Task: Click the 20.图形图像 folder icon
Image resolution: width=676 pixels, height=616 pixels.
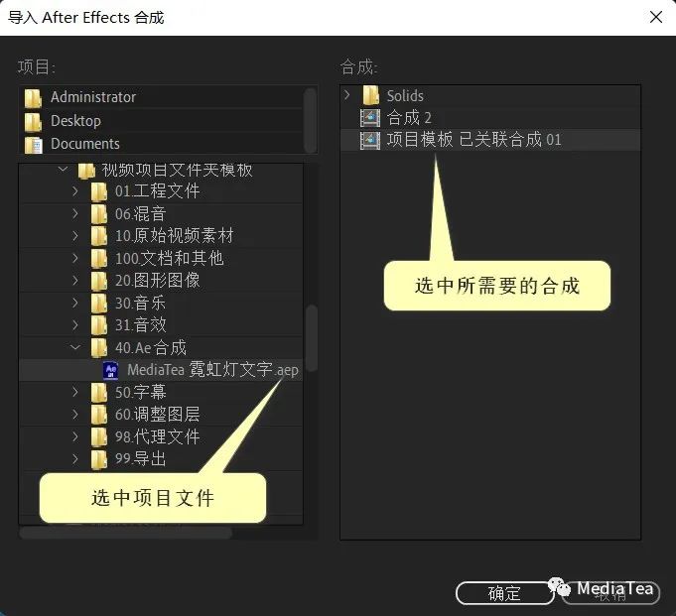Action: coord(98,281)
